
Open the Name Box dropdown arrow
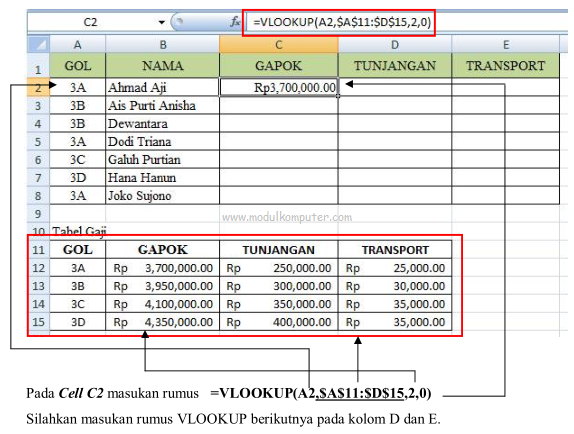tap(161, 22)
